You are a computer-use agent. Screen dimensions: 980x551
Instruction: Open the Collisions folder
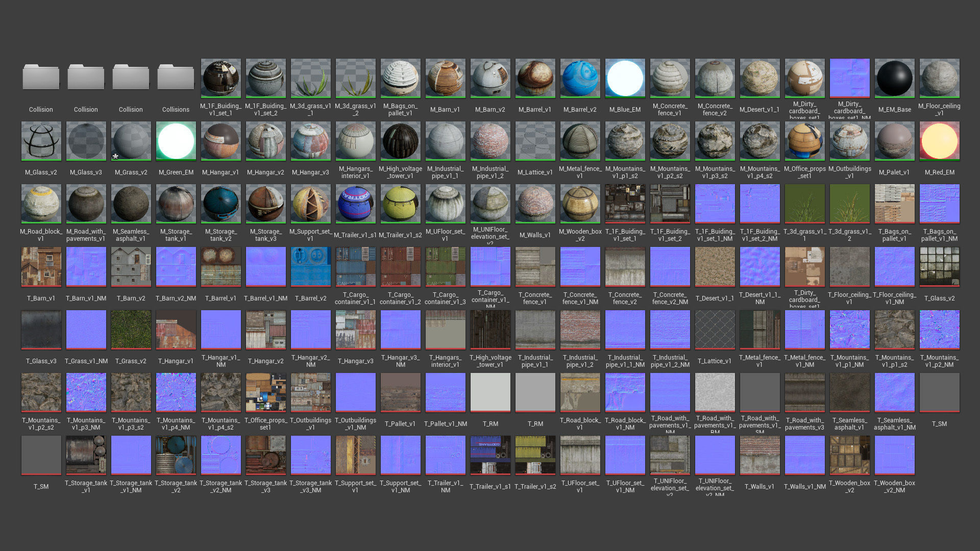[176, 78]
